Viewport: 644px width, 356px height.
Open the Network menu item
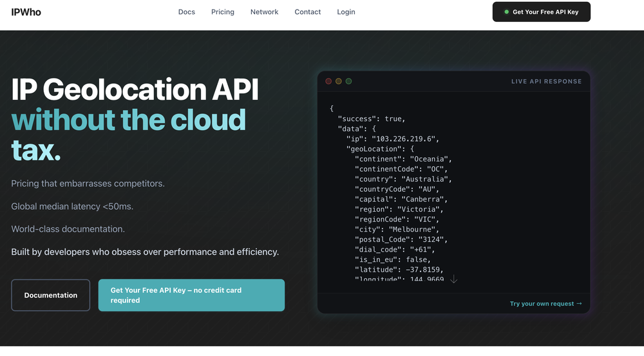[x=265, y=12]
